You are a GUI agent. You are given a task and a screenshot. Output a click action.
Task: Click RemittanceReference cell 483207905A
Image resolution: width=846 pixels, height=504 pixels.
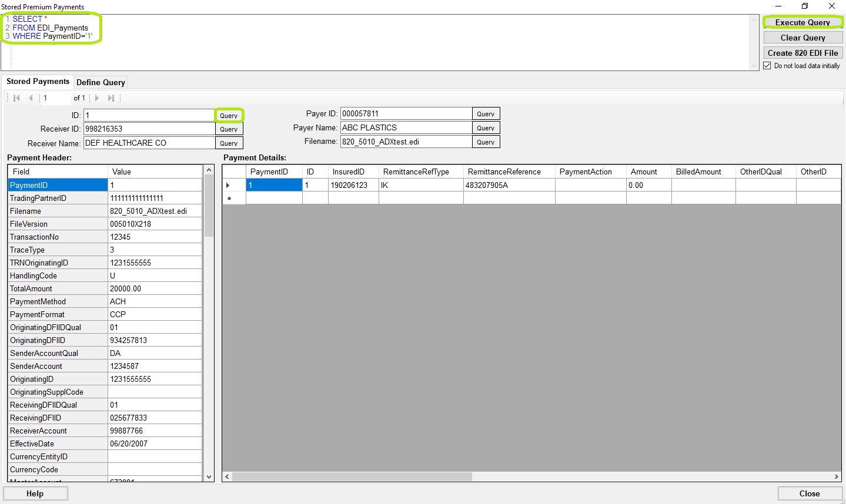click(x=509, y=185)
